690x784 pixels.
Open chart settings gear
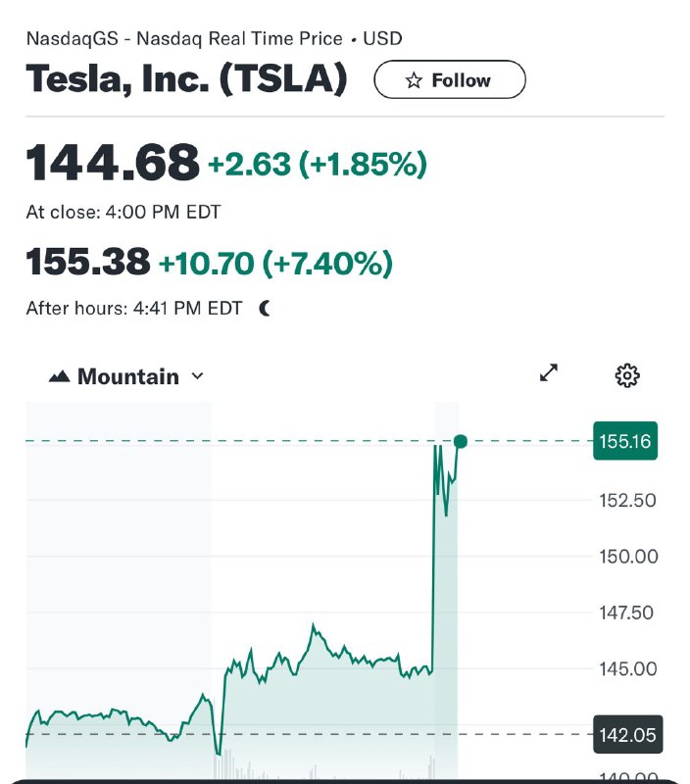627,374
